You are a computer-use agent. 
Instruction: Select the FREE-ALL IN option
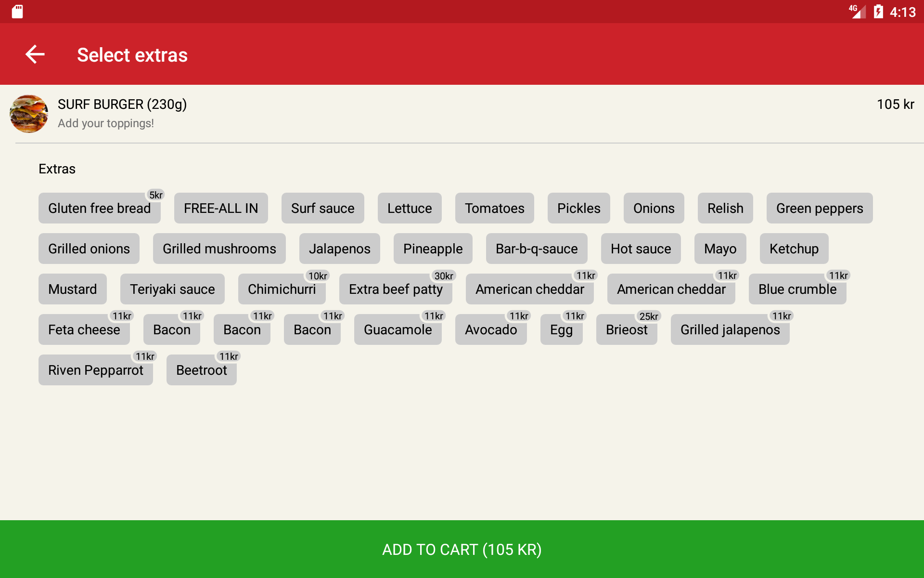tap(221, 208)
